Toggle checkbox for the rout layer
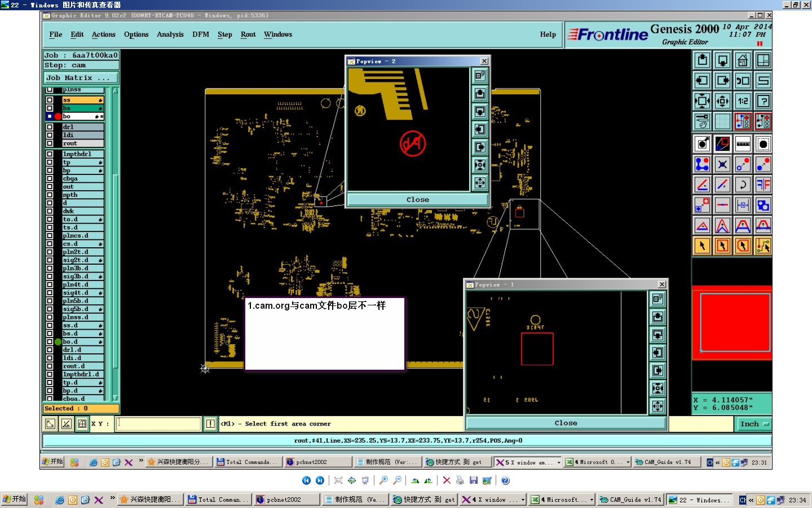The width and height of the screenshot is (812, 508). pos(50,143)
